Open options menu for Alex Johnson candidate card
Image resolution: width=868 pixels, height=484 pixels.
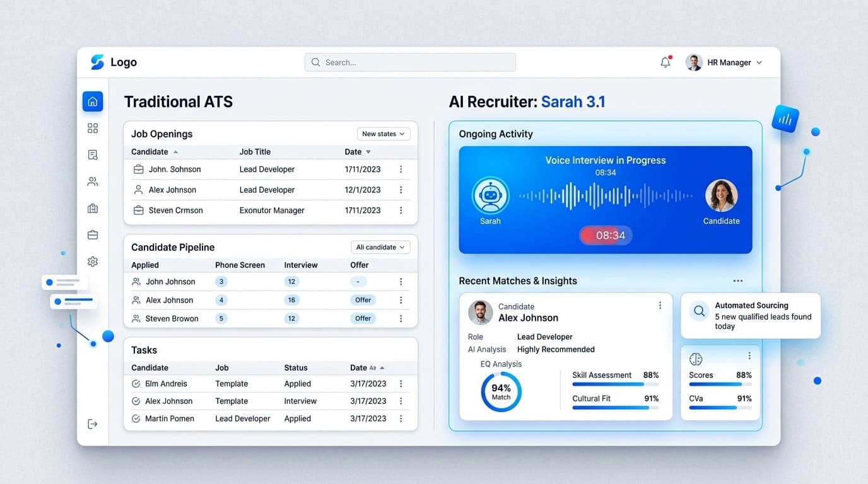coord(660,305)
